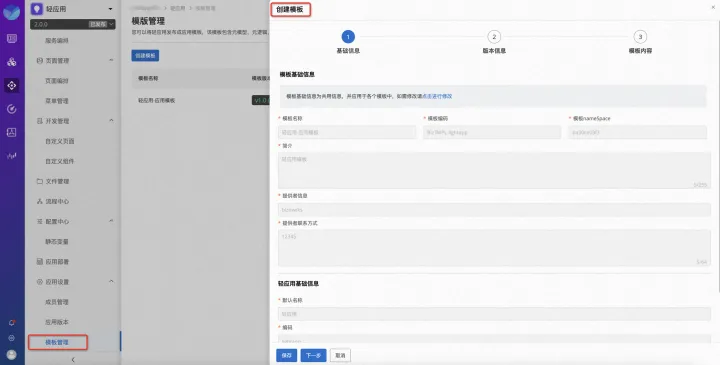Viewport: 720px width, 365px height.
Task: Click the 简介 text area
Action: pos(494,170)
